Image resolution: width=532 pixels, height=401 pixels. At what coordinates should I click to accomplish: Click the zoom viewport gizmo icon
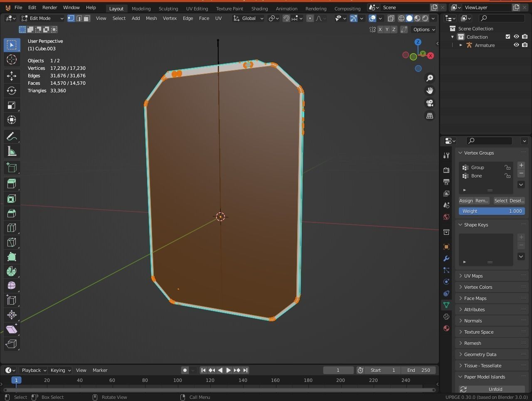coord(430,78)
